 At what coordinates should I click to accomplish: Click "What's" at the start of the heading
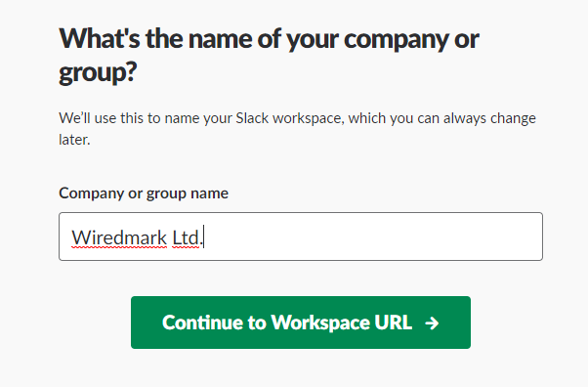[100, 38]
